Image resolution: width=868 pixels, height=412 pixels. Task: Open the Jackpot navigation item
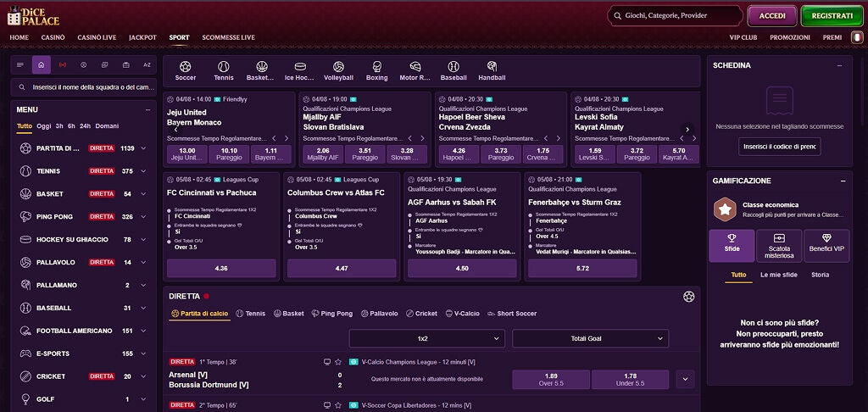tap(142, 37)
